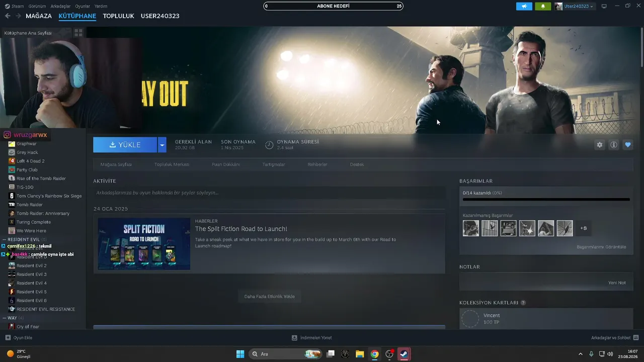The height and width of the screenshot is (362, 644).
Task: Open the USER240323 profile tab
Action: click(160, 16)
